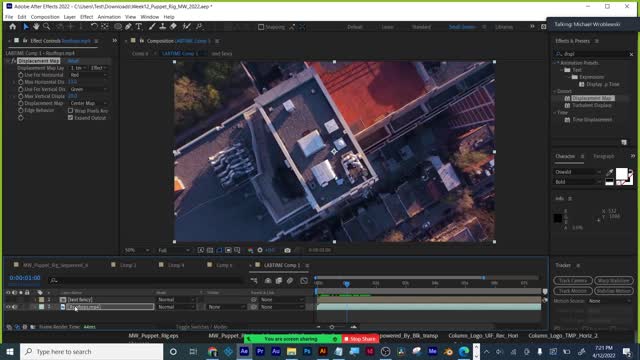The width and height of the screenshot is (640, 360).
Task: Open Chrome from Windows taskbar
Action: click(x=212, y=351)
